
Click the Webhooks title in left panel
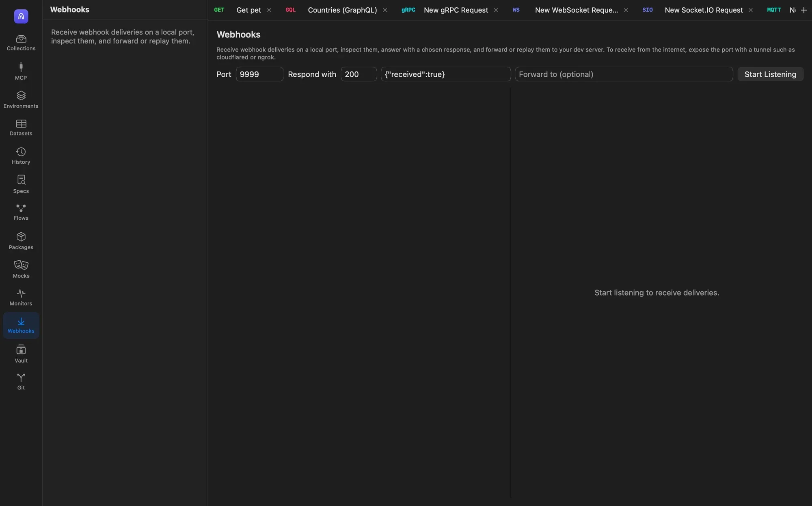[x=69, y=10]
